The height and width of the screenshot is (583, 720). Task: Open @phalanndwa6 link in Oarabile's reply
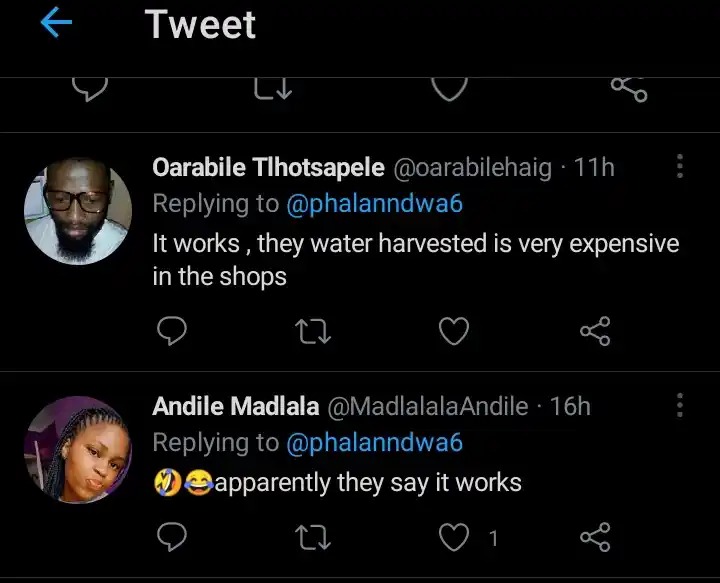click(x=375, y=204)
